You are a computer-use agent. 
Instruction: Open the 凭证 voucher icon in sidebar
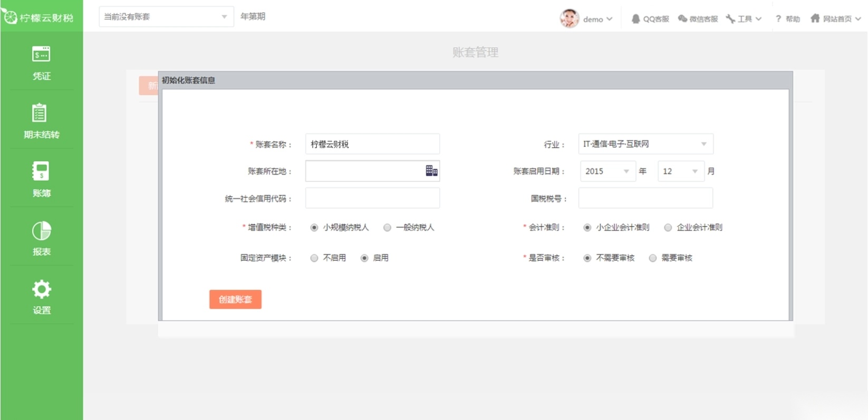(x=41, y=54)
